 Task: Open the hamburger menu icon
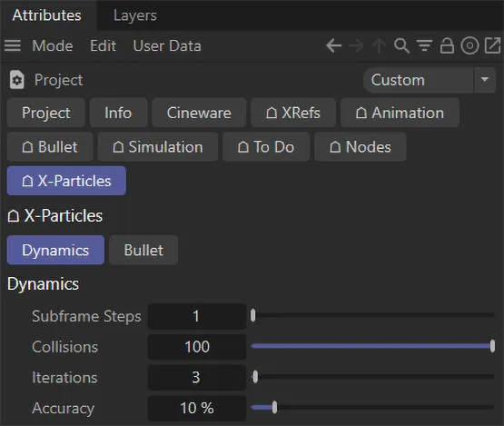(13, 45)
